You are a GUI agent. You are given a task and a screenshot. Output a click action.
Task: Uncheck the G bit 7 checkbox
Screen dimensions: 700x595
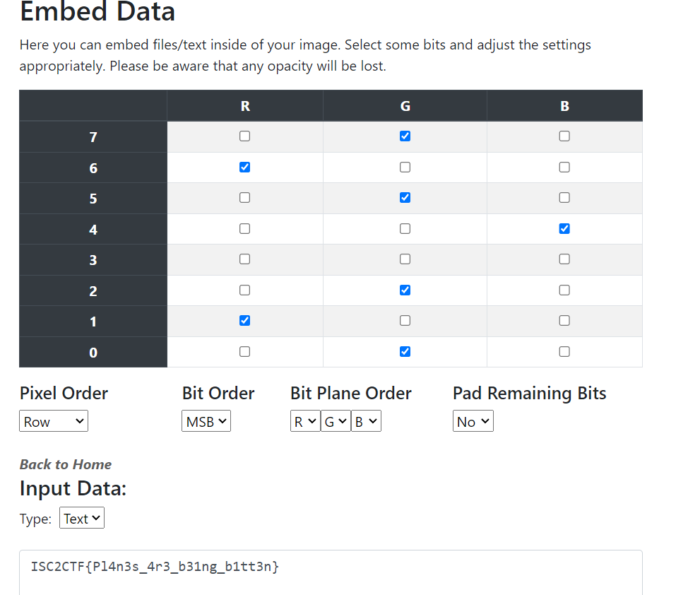point(405,136)
